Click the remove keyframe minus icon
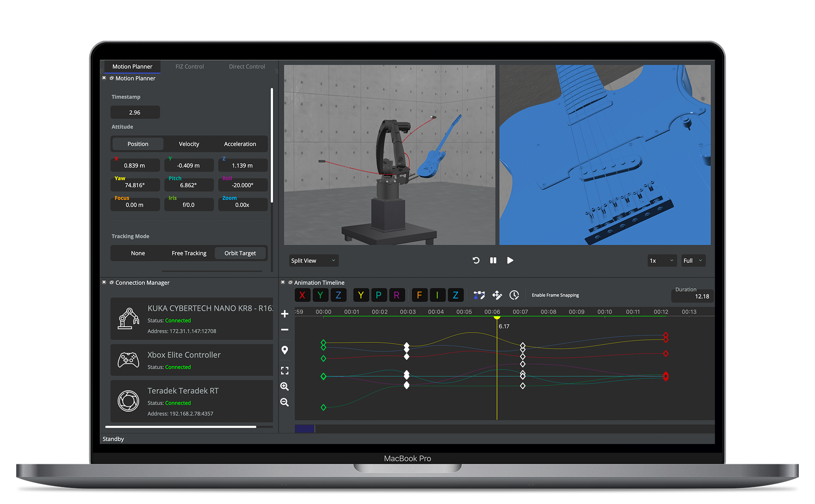 pyautogui.click(x=284, y=330)
